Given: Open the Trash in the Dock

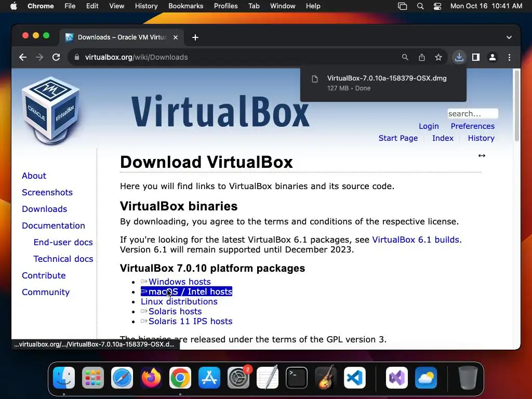Looking at the screenshot, I should 468,378.
